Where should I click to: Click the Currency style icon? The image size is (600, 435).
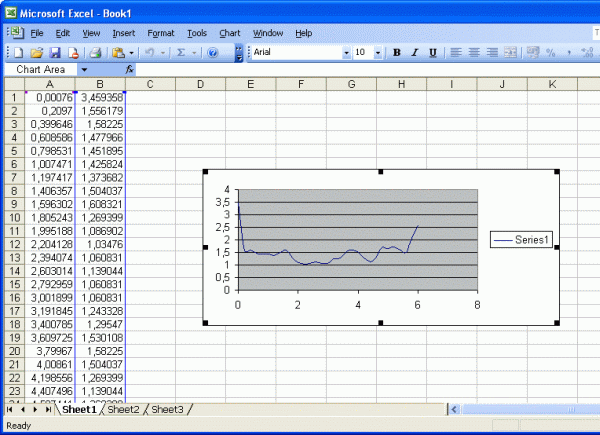point(533,52)
